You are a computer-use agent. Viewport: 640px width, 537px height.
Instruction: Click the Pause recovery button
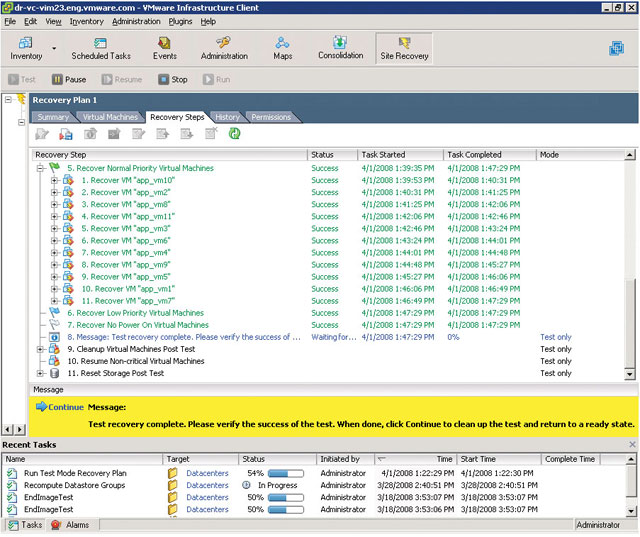pyautogui.click(x=69, y=80)
